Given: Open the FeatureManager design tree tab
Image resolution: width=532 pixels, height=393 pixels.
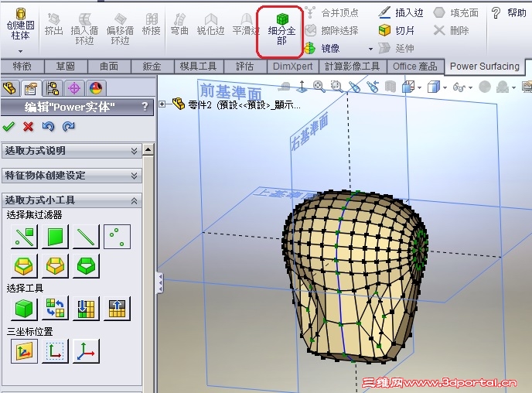Looking at the screenshot, I should [x=10, y=89].
